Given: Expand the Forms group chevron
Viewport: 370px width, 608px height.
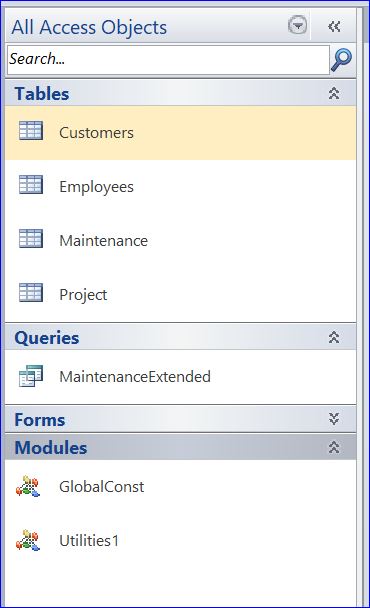Looking at the screenshot, I should coord(334,419).
